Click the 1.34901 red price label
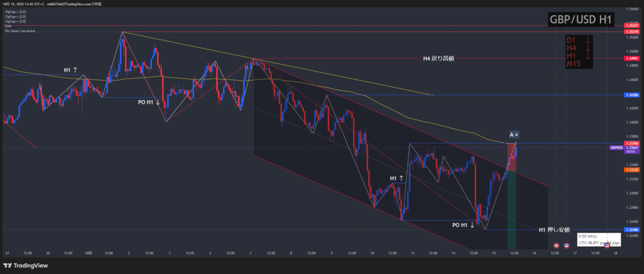 tap(632, 58)
